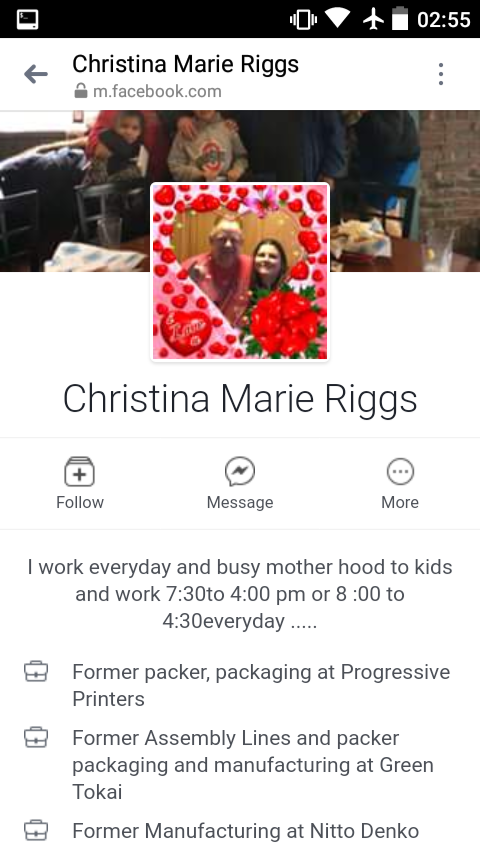Click the briefcase icon next to Nitto Denko
This screenshot has width=480, height=854.
[x=36, y=831]
